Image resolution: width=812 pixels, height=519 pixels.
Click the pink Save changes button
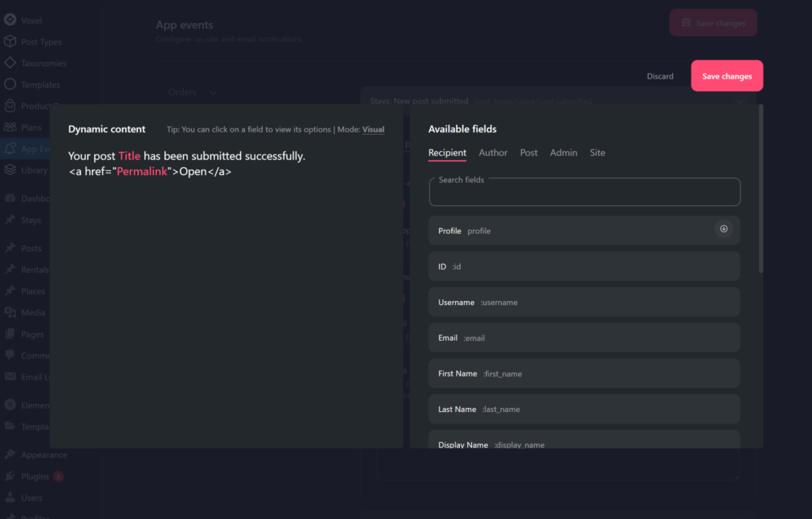pyautogui.click(x=726, y=76)
